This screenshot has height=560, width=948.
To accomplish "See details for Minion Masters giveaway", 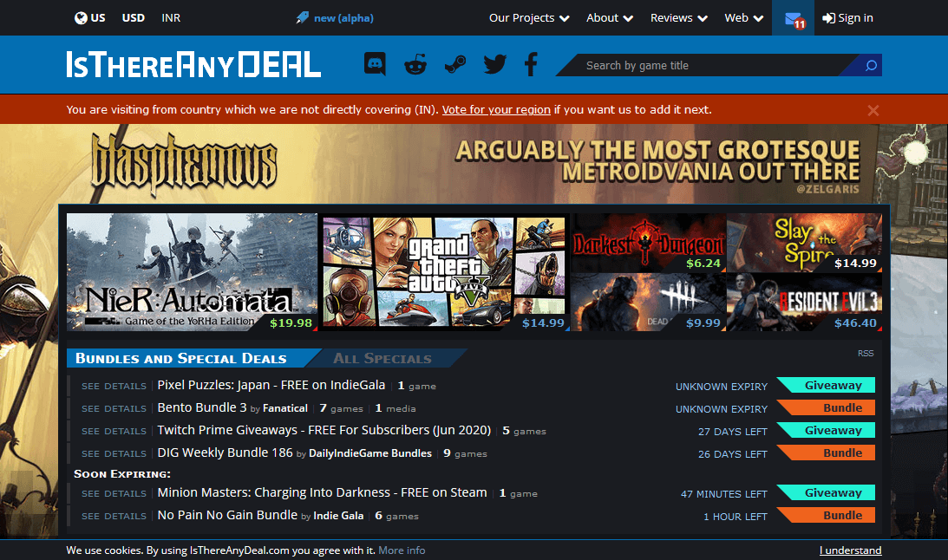I will click(x=114, y=493).
